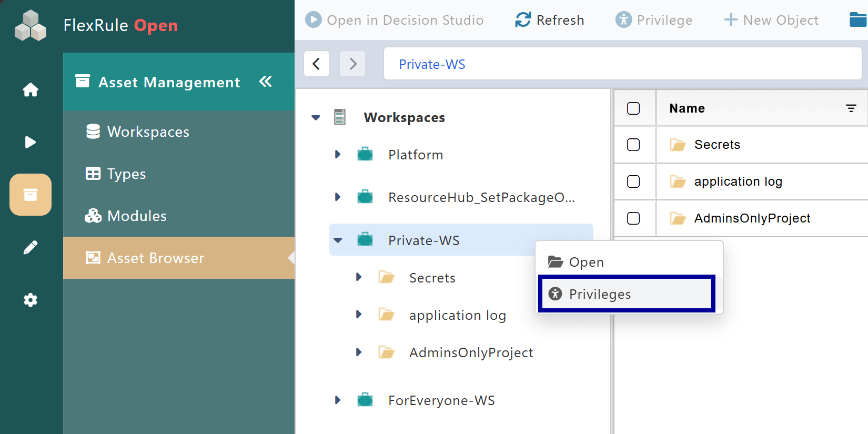The width and height of the screenshot is (868, 434).
Task: Click the FlexRule cubes logo
Action: pos(31,25)
